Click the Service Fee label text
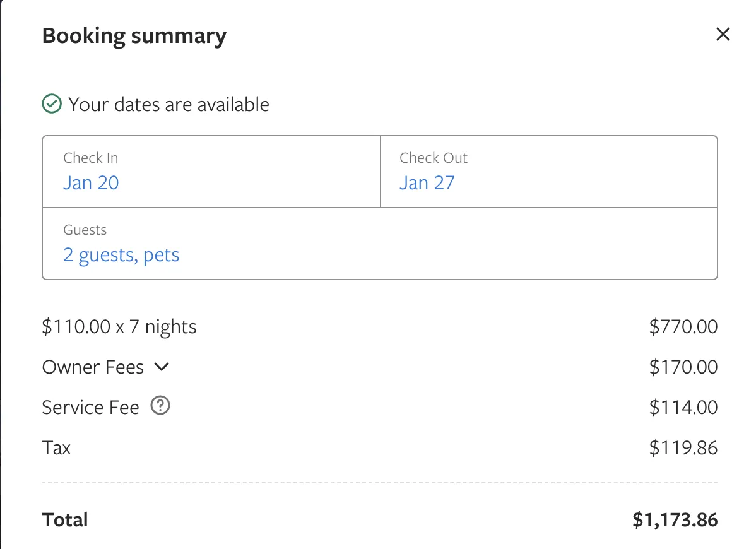The image size is (756, 549). (x=90, y=408)
